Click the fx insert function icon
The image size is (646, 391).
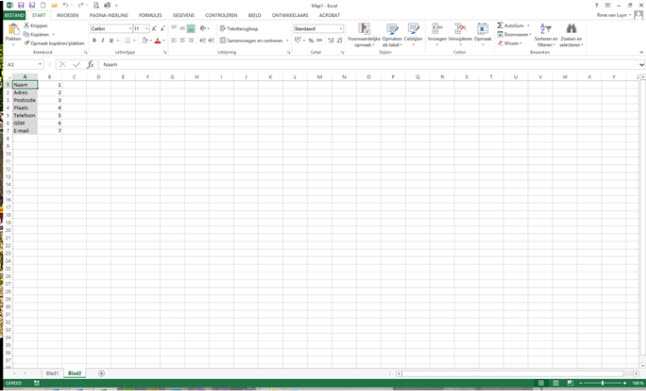[90, 65]
